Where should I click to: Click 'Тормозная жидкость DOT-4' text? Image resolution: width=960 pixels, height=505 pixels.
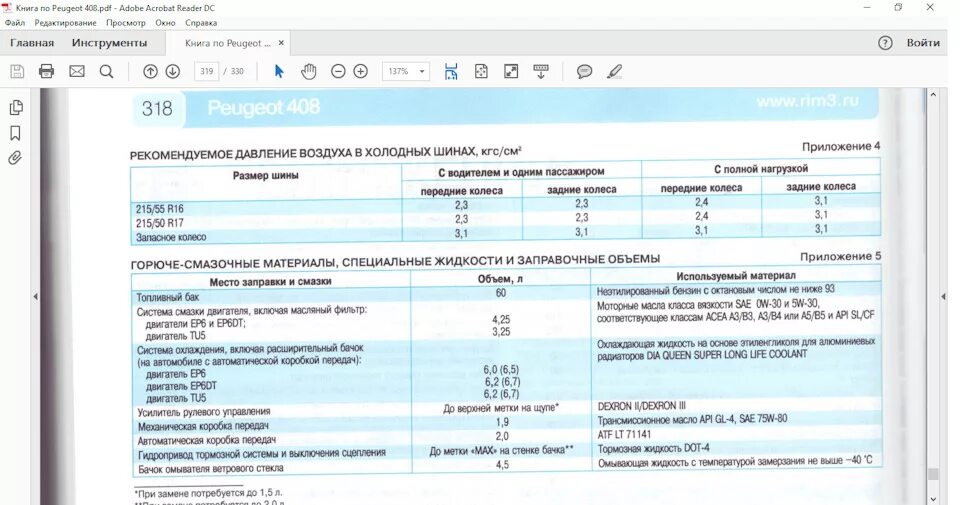point(654,449)
